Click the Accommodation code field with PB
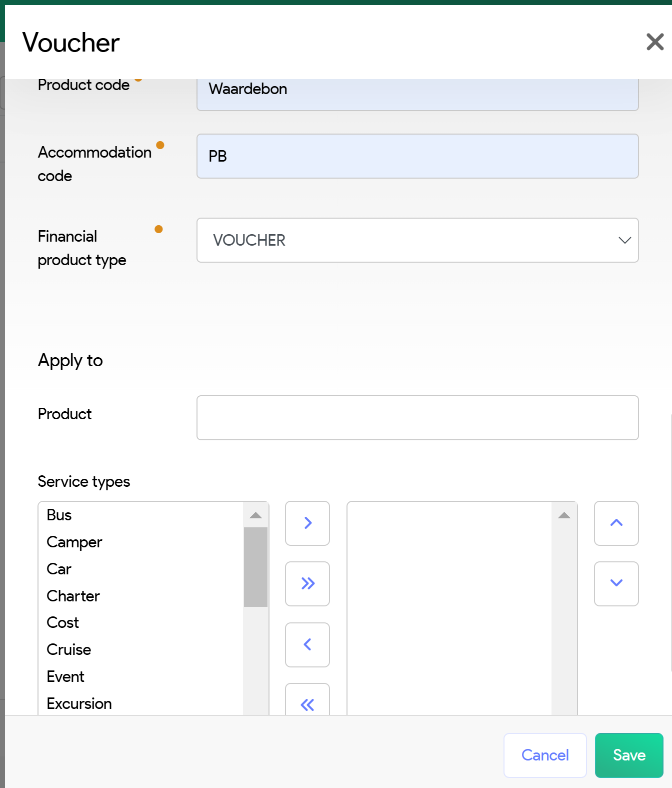Viewport: 672px width, 788px height. pos(417,156)
